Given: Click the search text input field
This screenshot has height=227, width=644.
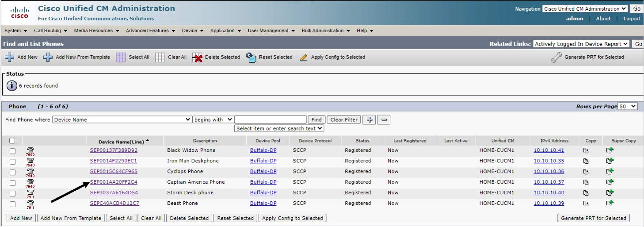Looking at the screenshot, I should click(271, 119).
